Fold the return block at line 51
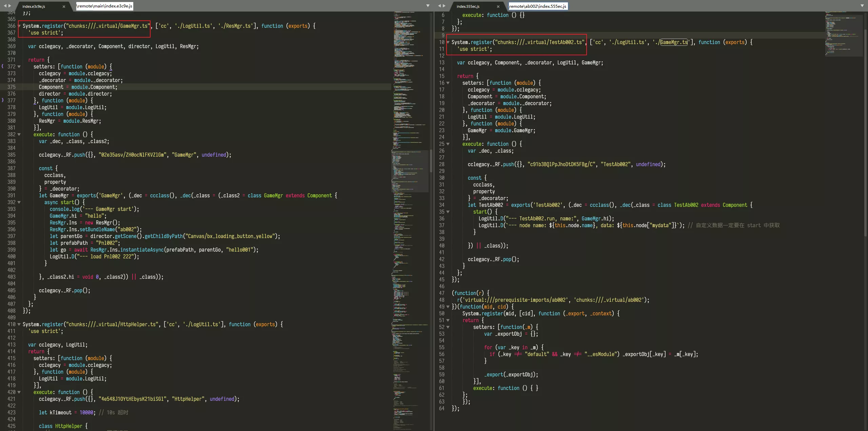The height and width of the screenshot is (431, 868). pos(448,320)
